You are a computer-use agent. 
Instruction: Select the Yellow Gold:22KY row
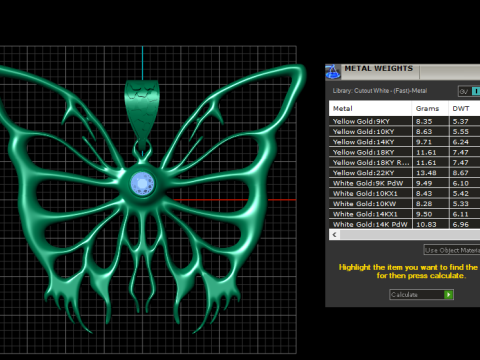tap(405, 173)
